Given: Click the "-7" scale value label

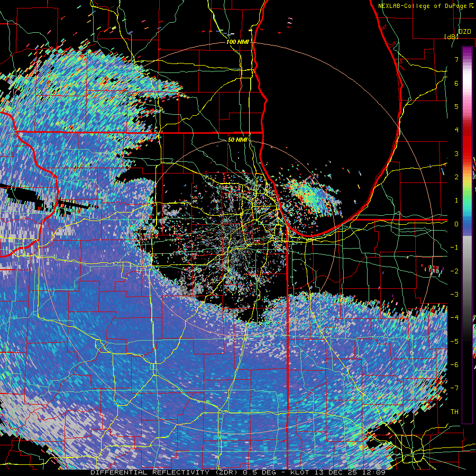Looking at the screenshot, I should (x=454, y=388).
